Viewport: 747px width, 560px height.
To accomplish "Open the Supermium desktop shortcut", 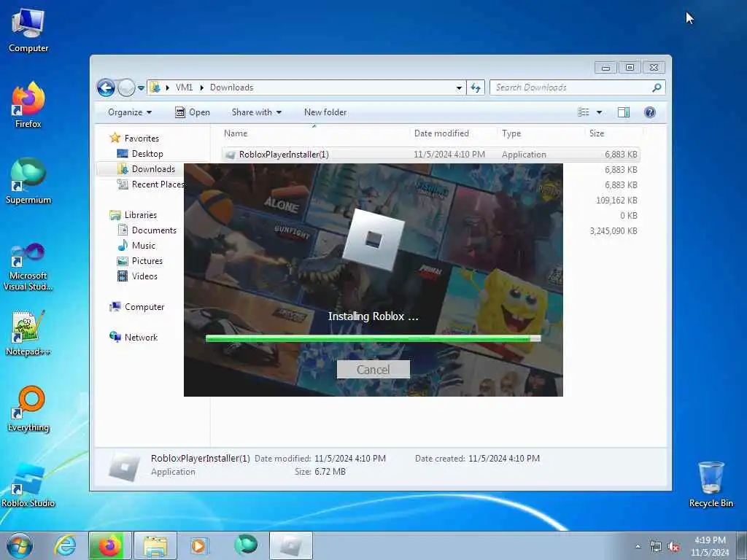I will (28, 181).
